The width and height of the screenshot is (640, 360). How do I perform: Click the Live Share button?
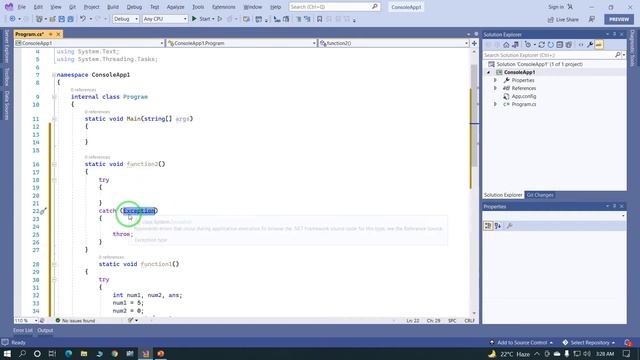pos(563,19)
